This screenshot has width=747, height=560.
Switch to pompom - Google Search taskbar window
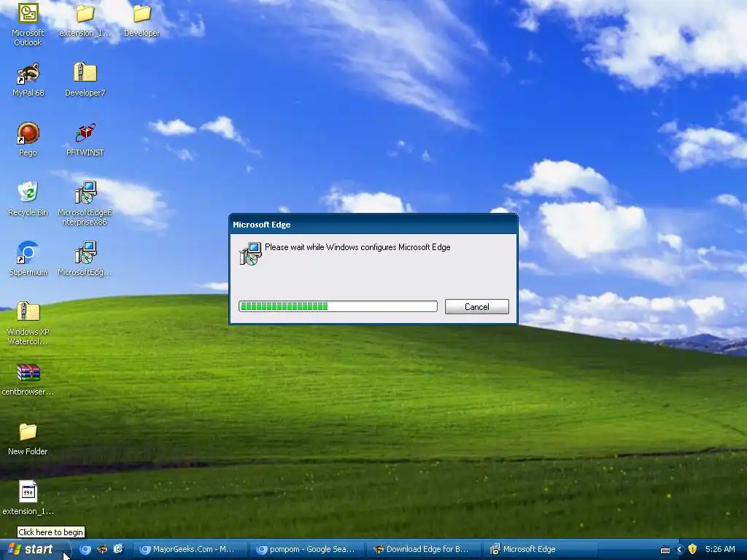click(x=307, y=549)
